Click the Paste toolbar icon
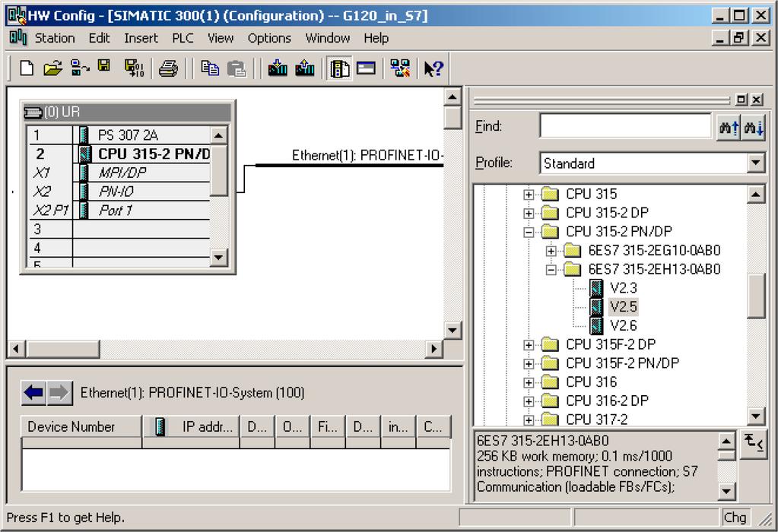The image size is (778, 532). (237, 68)
